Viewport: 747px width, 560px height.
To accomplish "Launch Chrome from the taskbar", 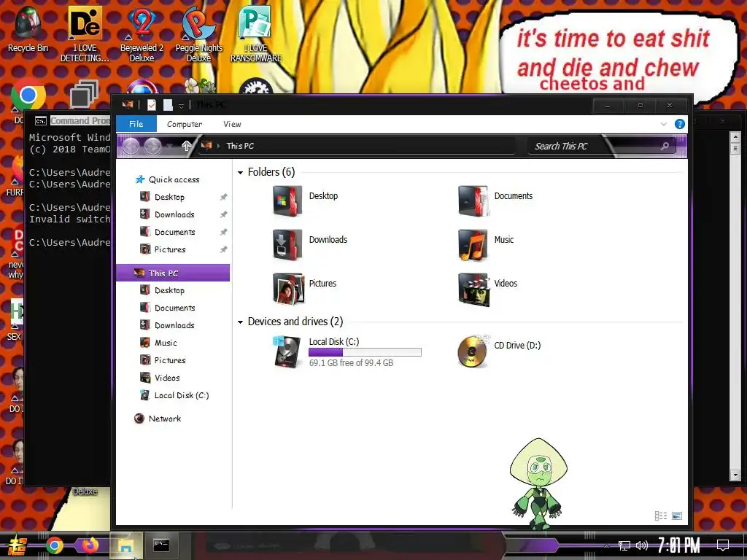I will [55, 545].
